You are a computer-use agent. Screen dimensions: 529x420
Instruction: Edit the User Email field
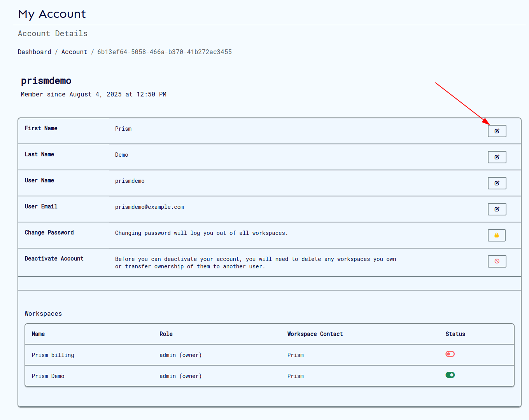coord(497,209)
